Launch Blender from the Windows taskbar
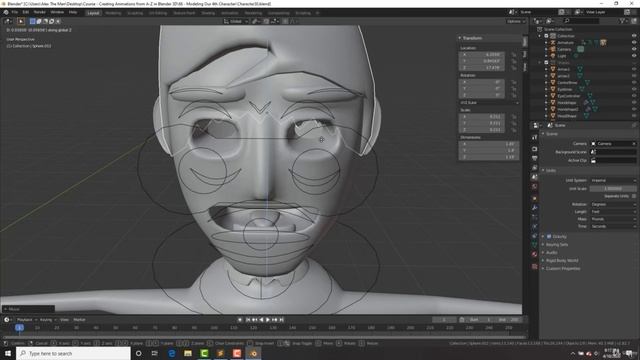This screenshot has width=640, height=360. (x=253, y=353)
